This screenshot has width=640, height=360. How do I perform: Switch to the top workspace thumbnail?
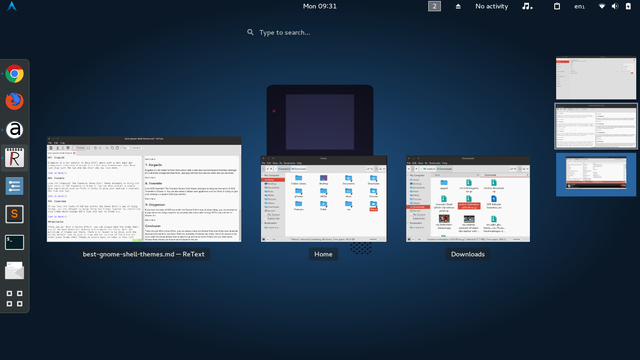click(596, 78)
